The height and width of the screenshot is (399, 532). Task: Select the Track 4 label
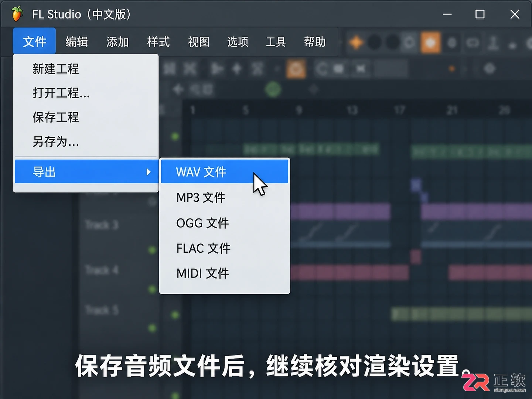click(102, 270)
